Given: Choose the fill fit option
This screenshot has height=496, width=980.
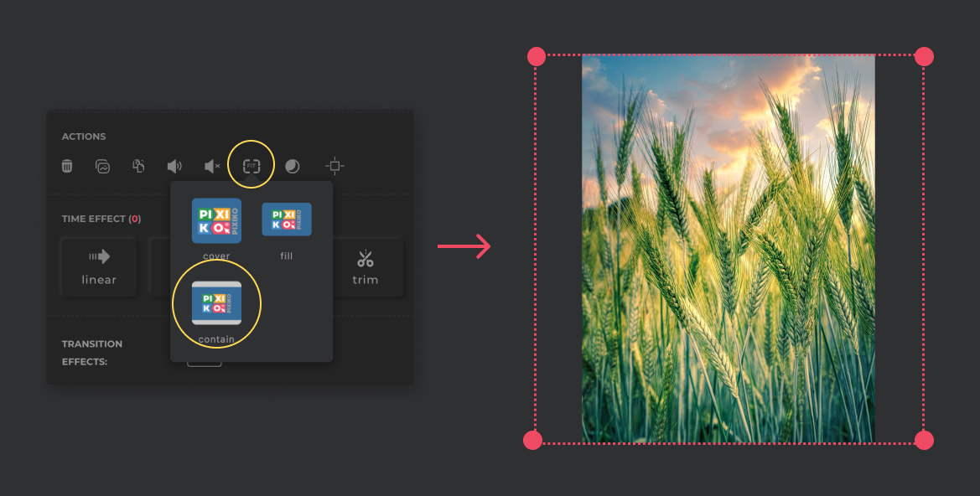Looking at the screenshot, I should pyautogui.click(x=286, y=220).
